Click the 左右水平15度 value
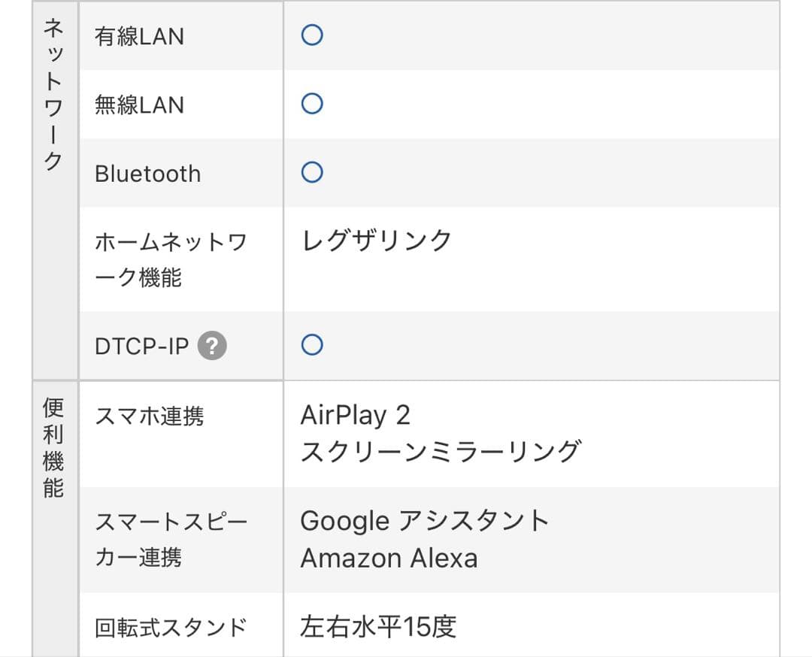Viewport: 812px width, 657px height. tap(378, 626)
